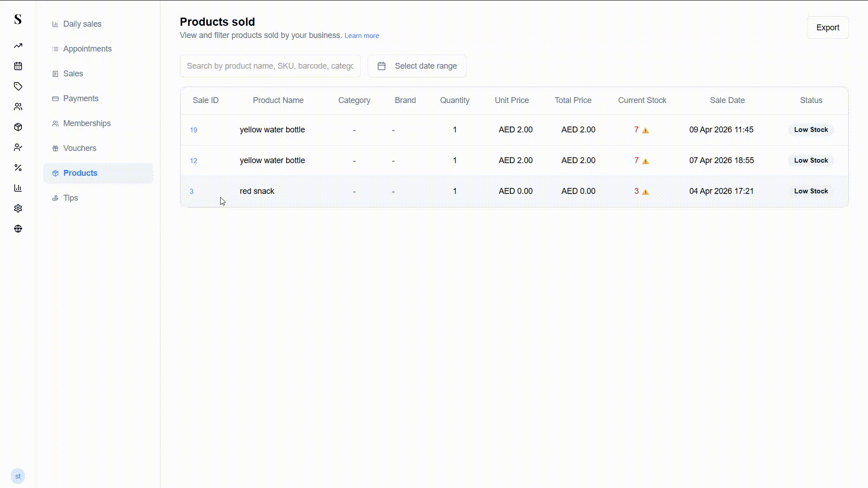Click the Export button

[827, 28]
